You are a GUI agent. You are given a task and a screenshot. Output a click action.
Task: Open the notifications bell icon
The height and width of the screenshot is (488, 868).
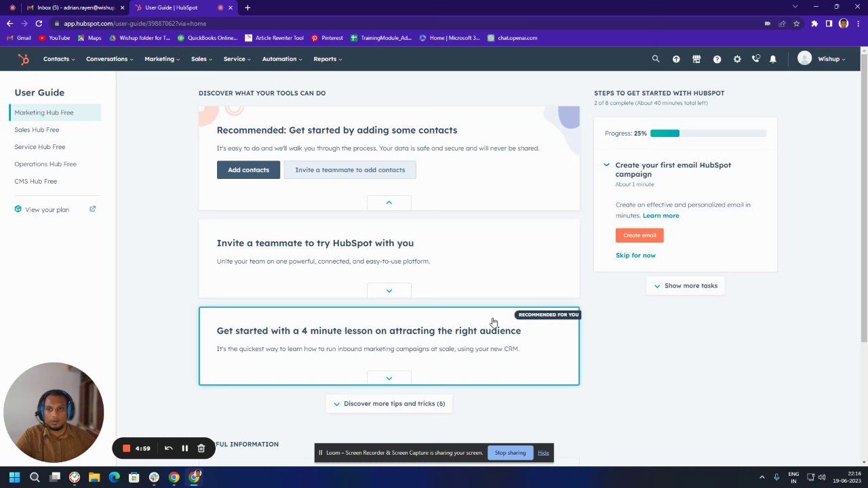(773, 59)
